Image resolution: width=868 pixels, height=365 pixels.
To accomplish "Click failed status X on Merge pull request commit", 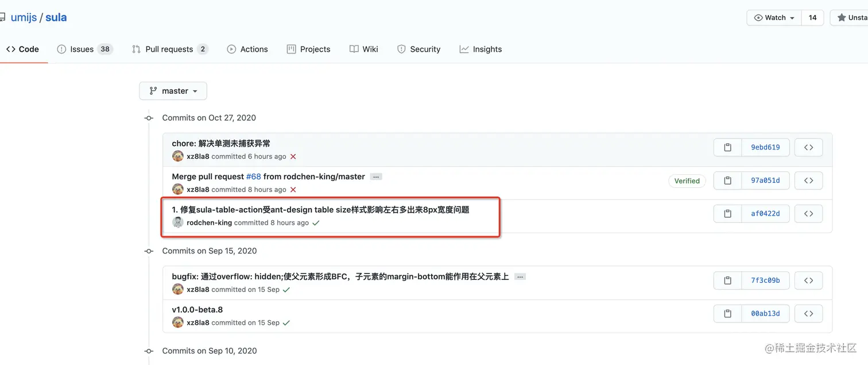I will (293, 190).
